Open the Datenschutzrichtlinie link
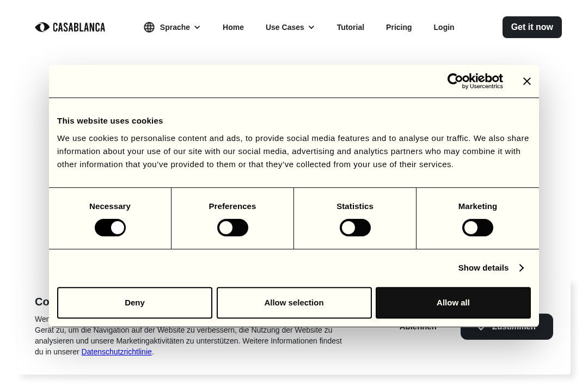 [117, 352]
